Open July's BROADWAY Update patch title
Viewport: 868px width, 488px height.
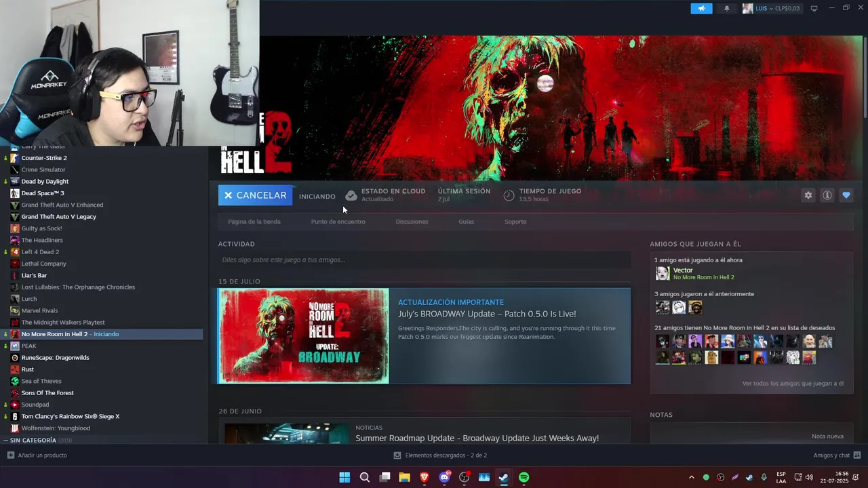tap(487, 314)
